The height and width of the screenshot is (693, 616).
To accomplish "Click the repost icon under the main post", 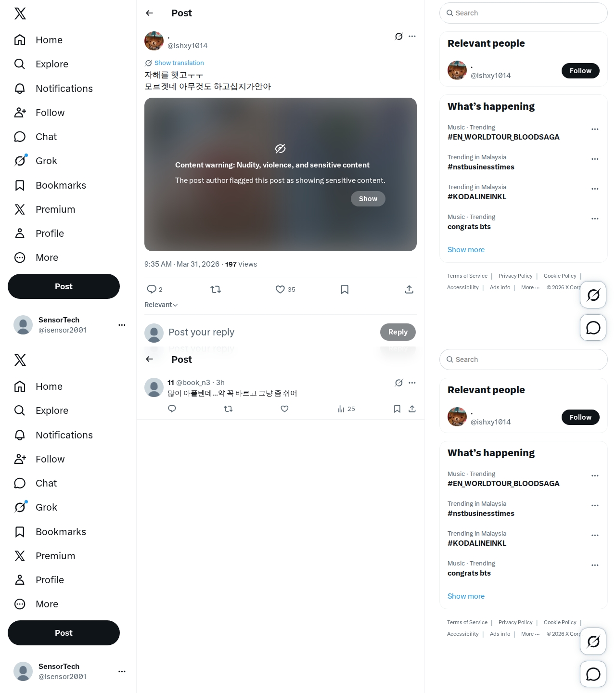I will pos(216,289).
